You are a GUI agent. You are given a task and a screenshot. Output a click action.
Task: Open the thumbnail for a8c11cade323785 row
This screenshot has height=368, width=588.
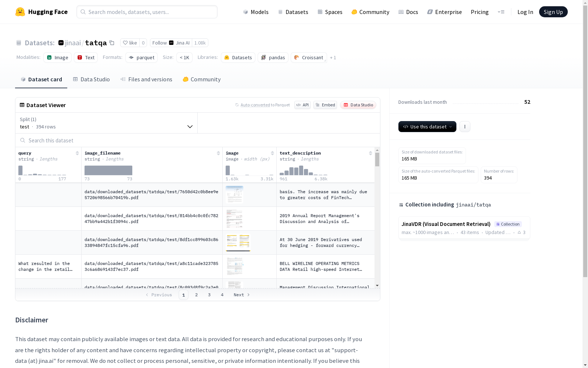234,266
